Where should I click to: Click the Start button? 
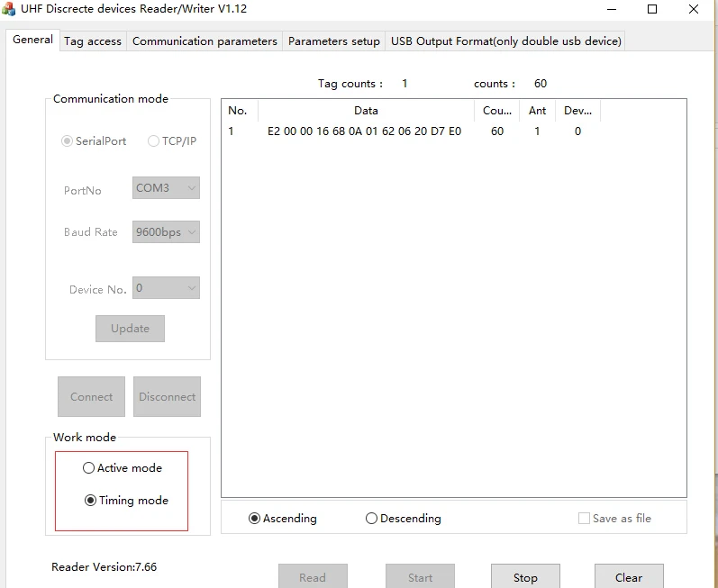pos(420,576)
